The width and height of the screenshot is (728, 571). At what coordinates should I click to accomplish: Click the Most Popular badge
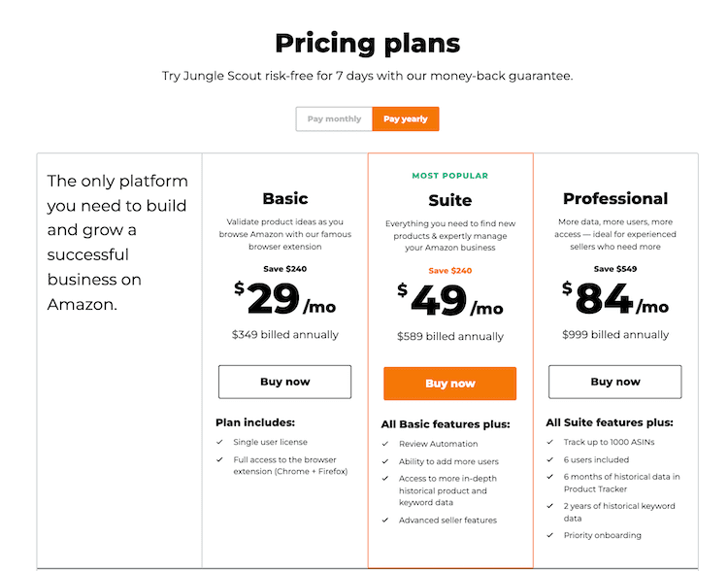450,176
